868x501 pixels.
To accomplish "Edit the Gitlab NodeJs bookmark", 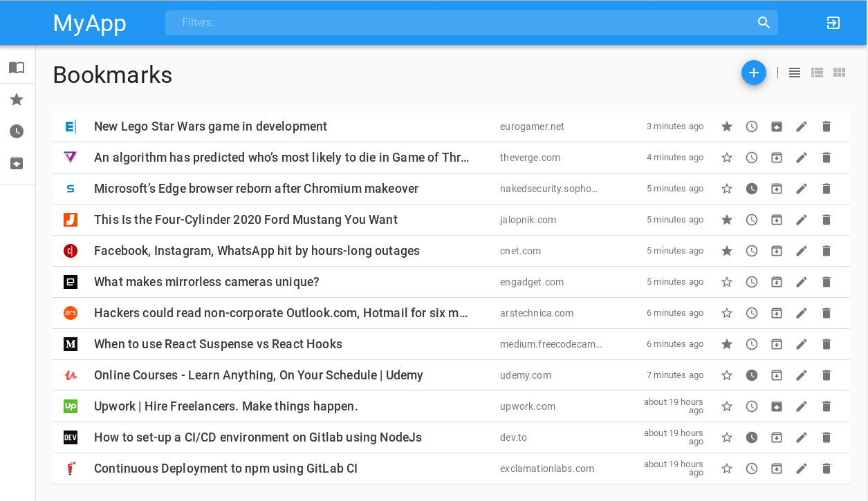I will [x=802, y=437].
